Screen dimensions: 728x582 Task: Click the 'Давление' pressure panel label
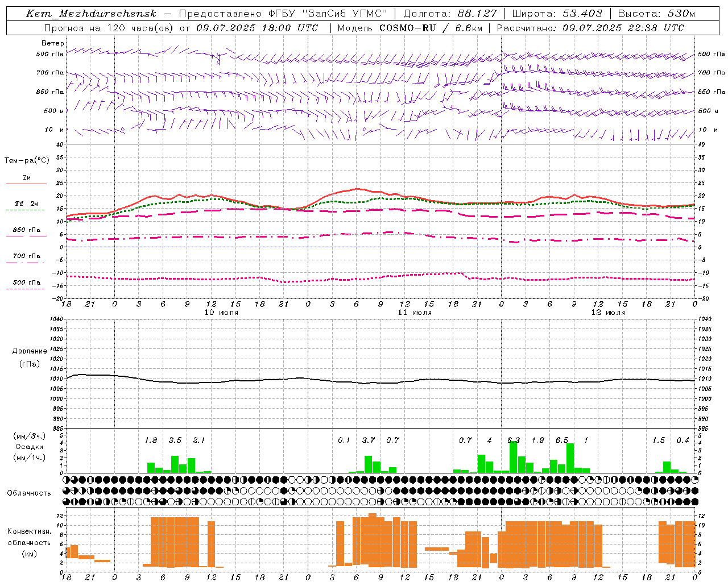[30, 351]
